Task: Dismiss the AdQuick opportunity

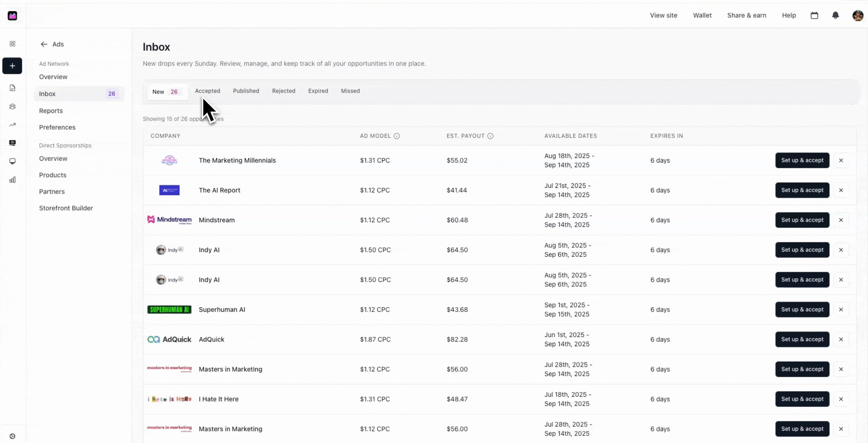Action: tap(841, 340)
